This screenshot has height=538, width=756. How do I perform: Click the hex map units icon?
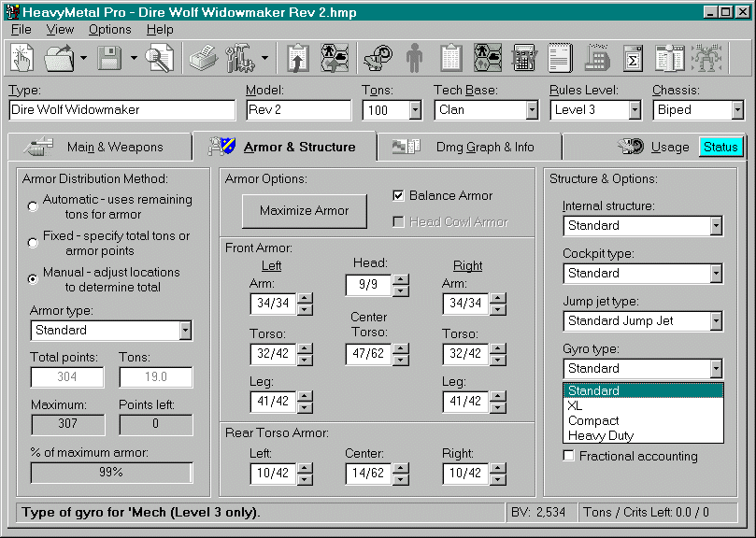[x=488, y=58]
